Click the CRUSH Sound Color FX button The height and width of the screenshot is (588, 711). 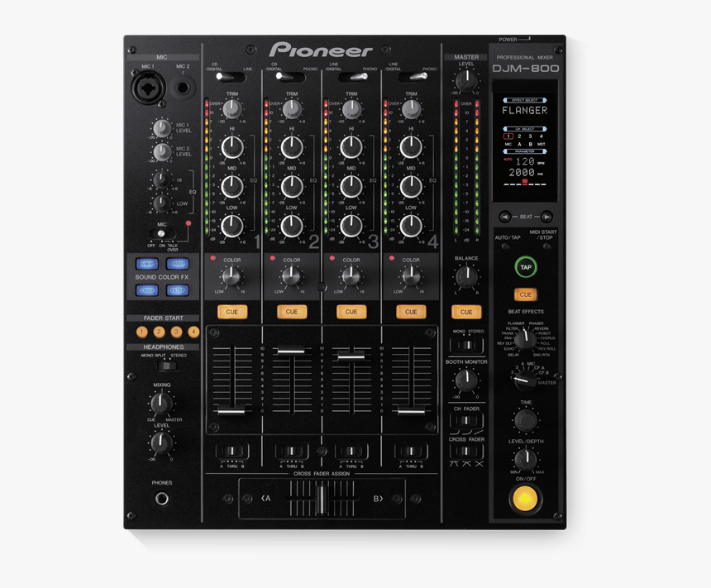(x=147, y=290)
